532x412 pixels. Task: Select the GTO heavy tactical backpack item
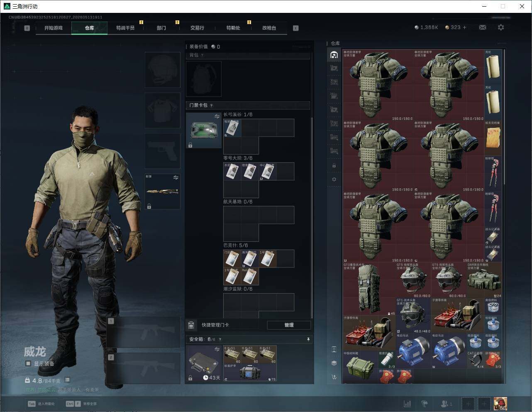click(x=369, y=289)
